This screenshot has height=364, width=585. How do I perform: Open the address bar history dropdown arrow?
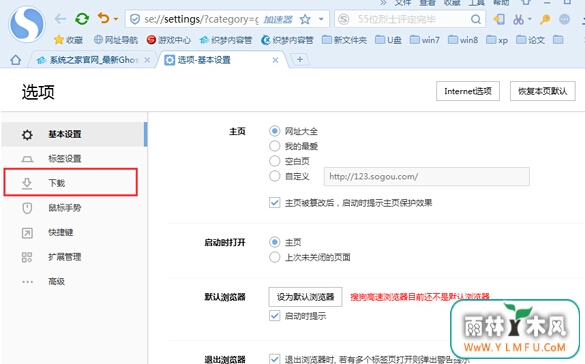[x=321, y=19]
